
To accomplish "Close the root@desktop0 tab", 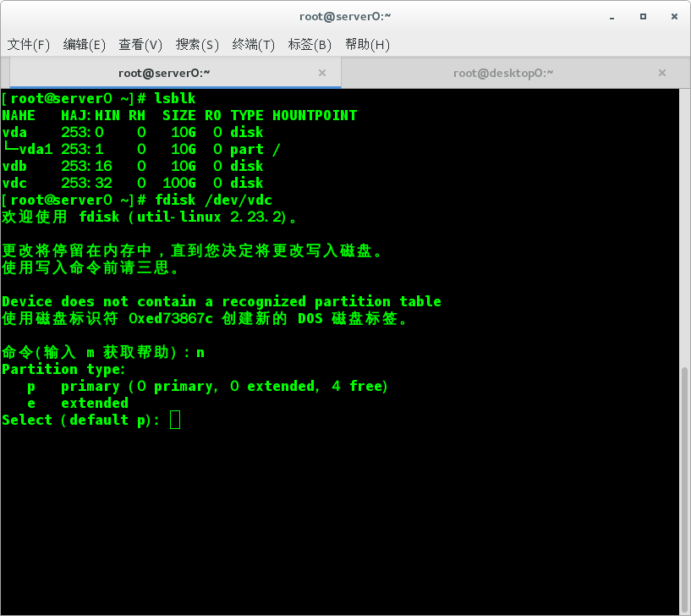I will (662, 73).
